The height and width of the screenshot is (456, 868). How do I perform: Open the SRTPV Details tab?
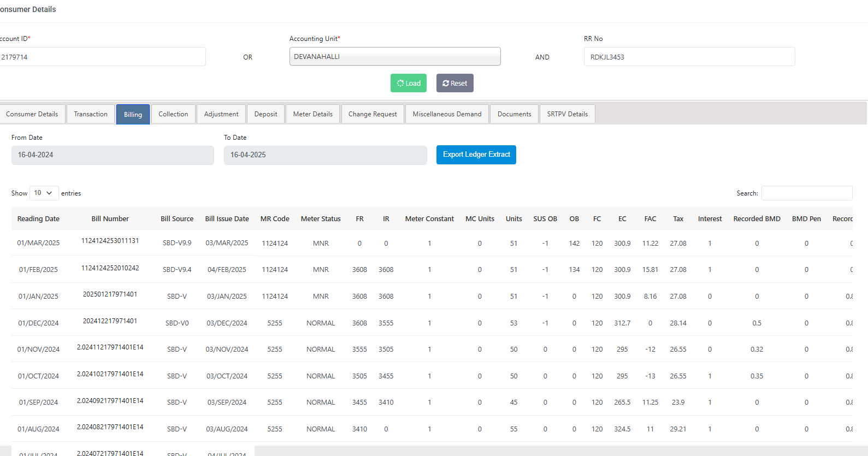tap(568, 114)
